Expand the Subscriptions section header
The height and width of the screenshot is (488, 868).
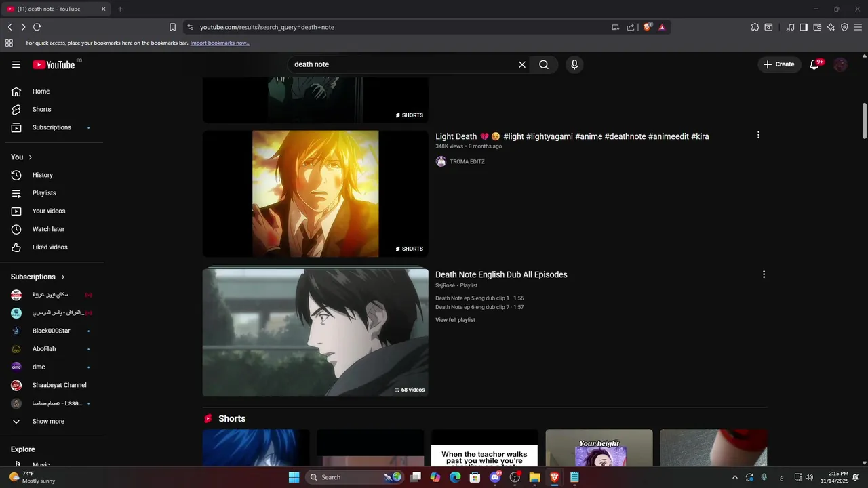[38, 277]
